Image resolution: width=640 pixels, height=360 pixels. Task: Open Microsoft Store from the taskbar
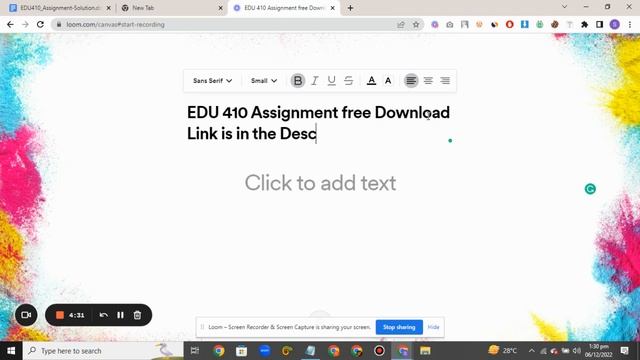coord(241,351)
